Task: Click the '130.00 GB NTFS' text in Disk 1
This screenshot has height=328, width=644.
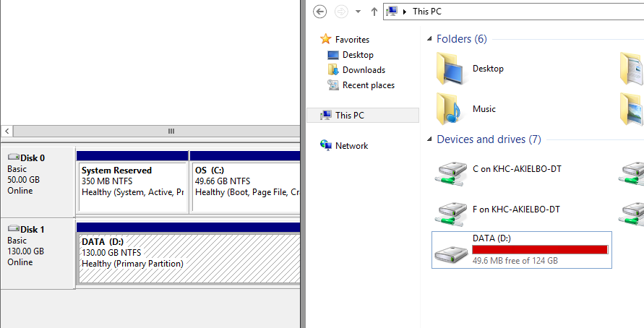Action: click(111, 252)
